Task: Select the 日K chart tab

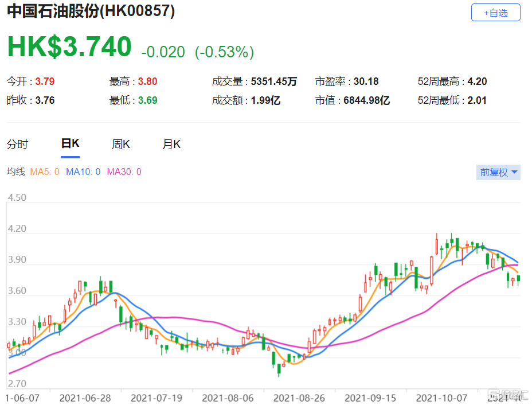Action: 71,143
